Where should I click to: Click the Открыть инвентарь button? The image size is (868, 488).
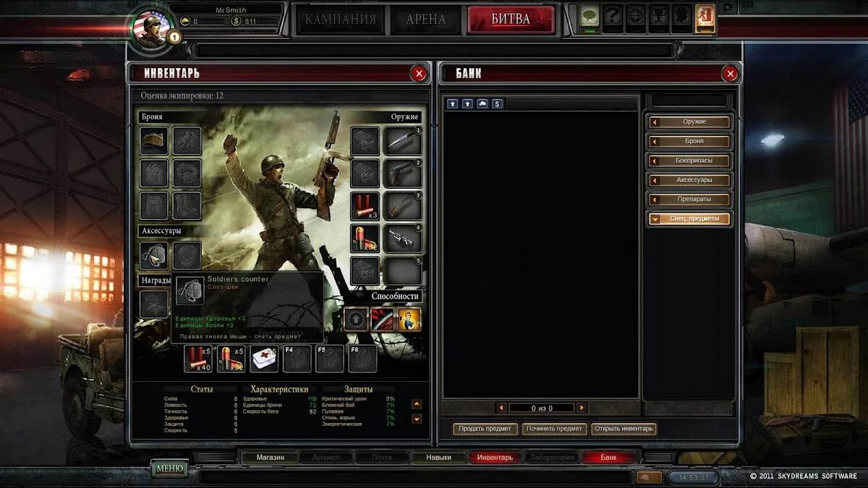pos(624,429)
